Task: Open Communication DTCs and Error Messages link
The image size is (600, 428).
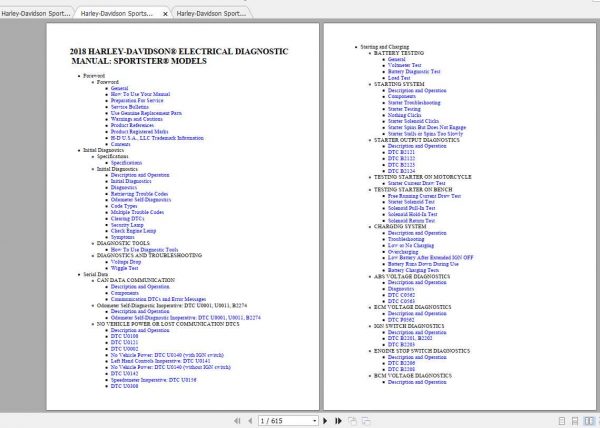Action: [158, 299]
